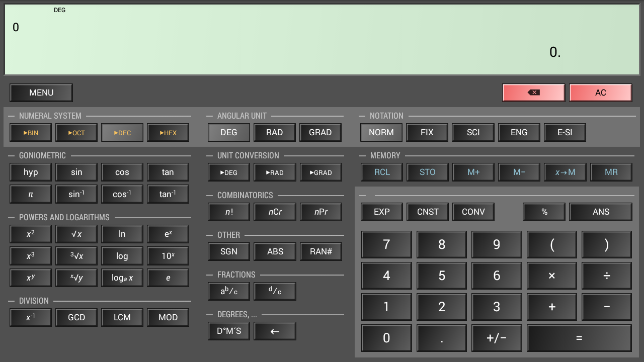Recall memory with RCL

[x=382, y=172]
